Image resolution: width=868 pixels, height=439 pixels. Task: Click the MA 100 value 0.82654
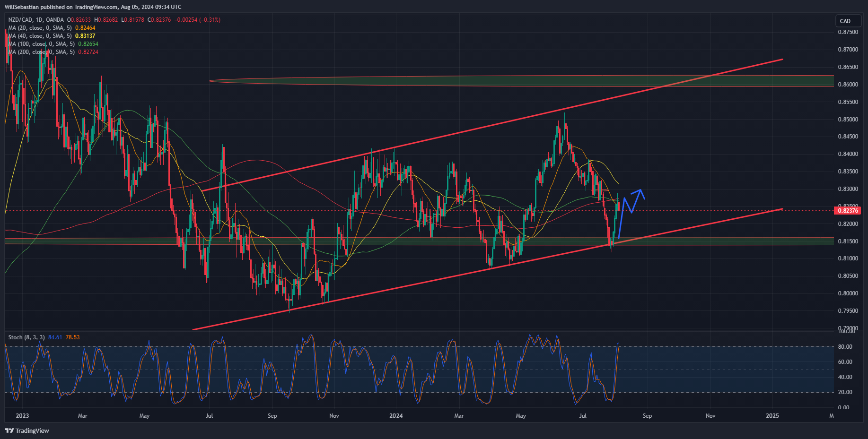[x=88, y=44]
